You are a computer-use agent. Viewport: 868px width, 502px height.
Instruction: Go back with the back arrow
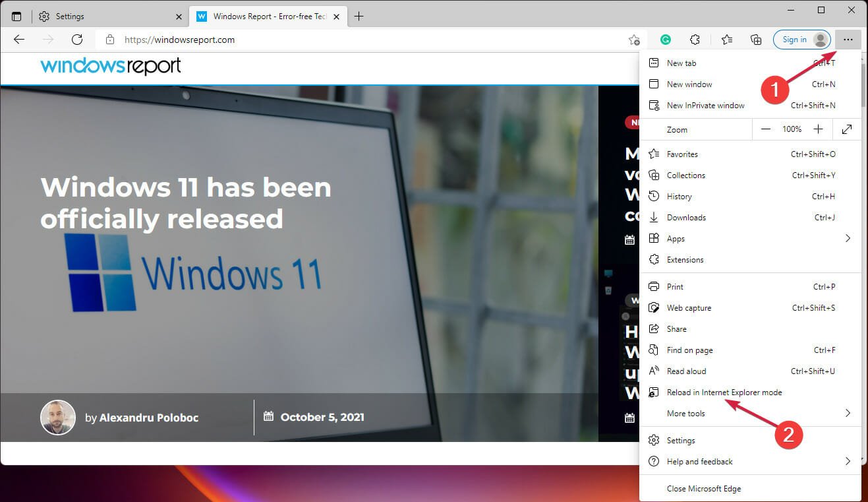[19, 40]
